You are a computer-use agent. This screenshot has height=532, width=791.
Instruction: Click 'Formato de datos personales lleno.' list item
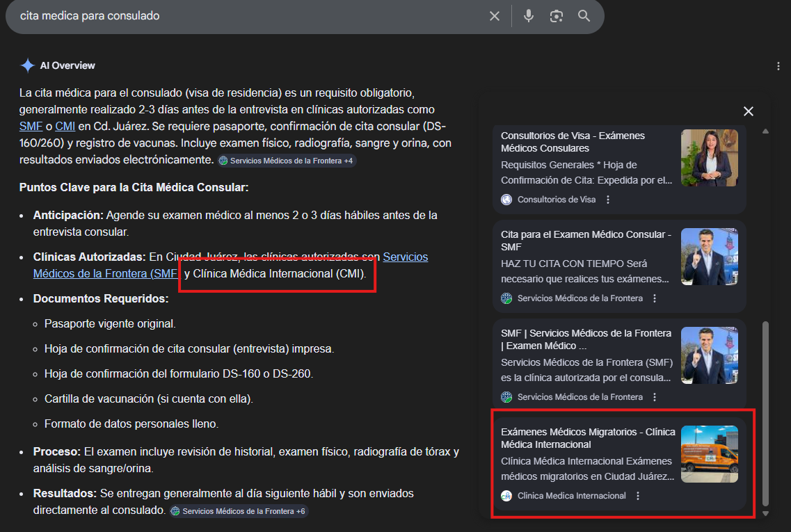pos(131,424)
